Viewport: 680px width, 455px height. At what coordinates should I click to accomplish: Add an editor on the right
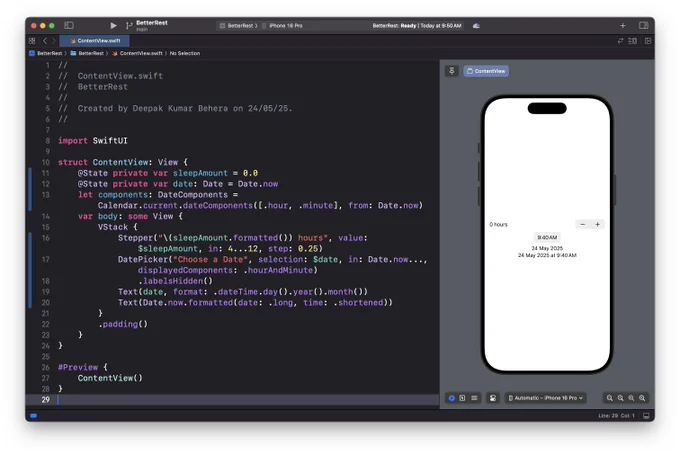point(648,41)
